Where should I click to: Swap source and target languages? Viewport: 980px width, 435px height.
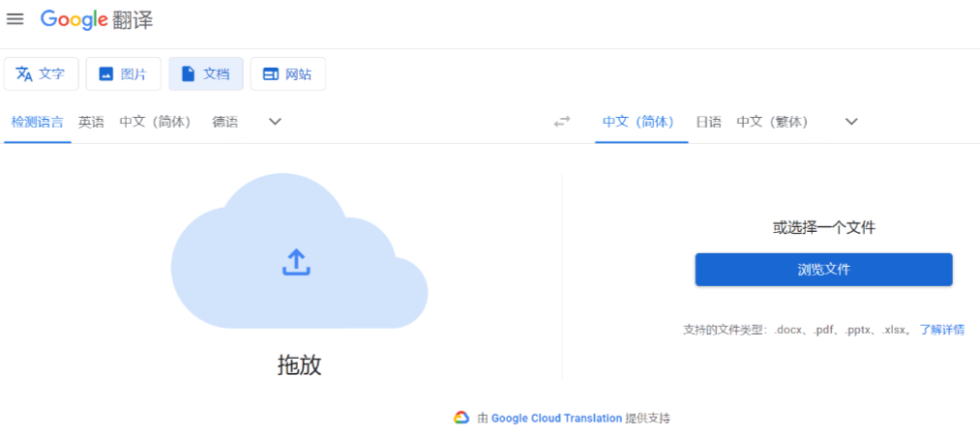[x=562, y=122]
